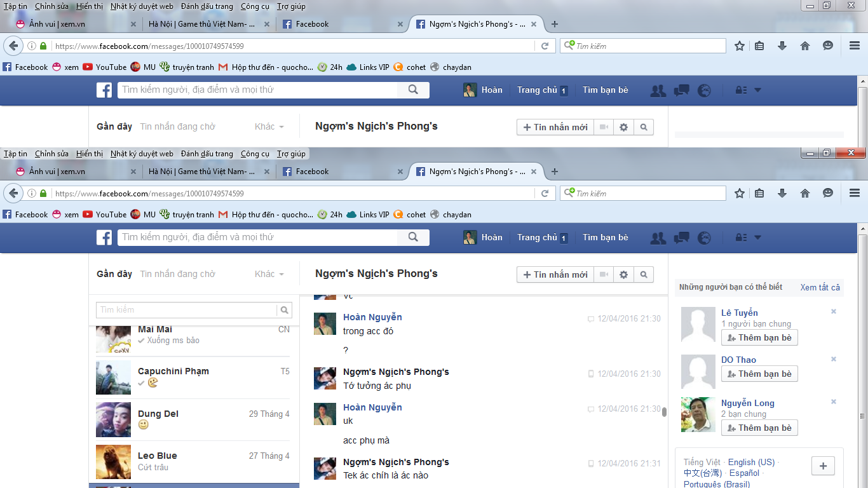868x488 pixels.
Task: Open gear options in upper window
Action: click(x=623, y=127)
